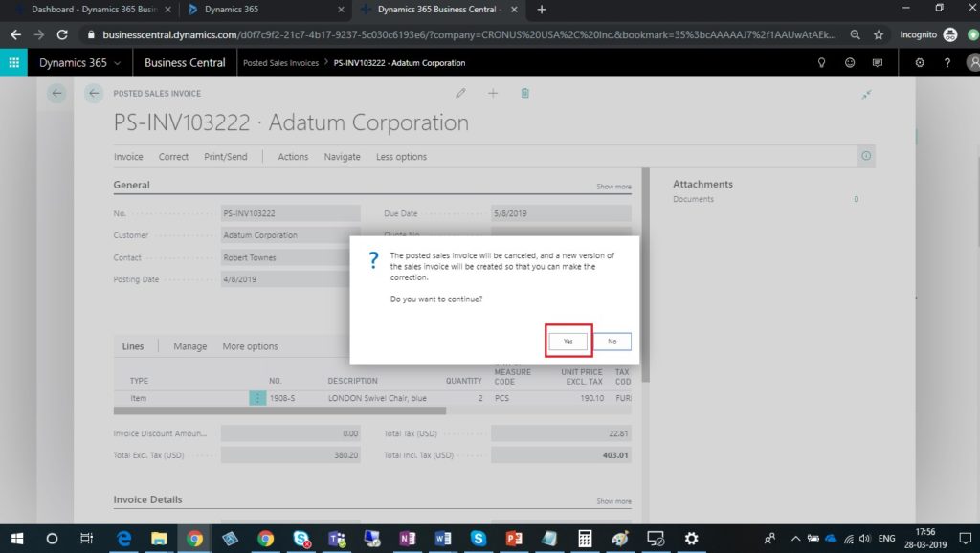Screen dimensions: 980x553
Task: Close the Dashboard browser tab
Action: click(167, 10)
